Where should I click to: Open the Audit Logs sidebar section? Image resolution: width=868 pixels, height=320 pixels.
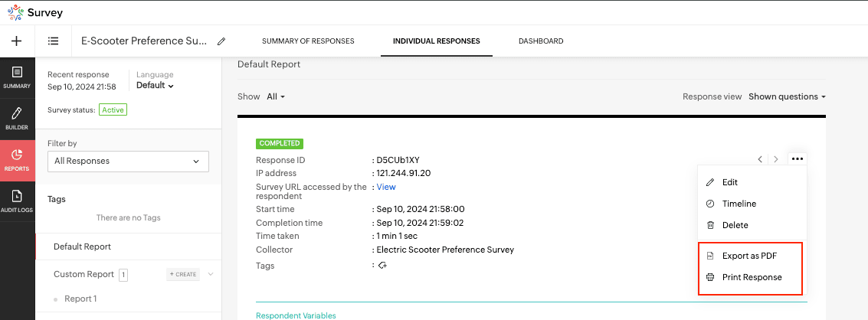click(x=17, y=201)
